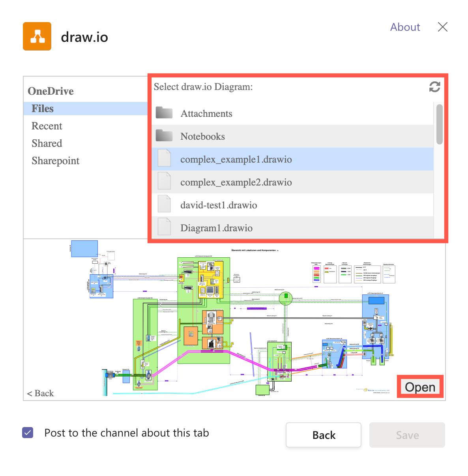Click the Open button on the preview
The image size is (468, 476).
click(420, 387)
